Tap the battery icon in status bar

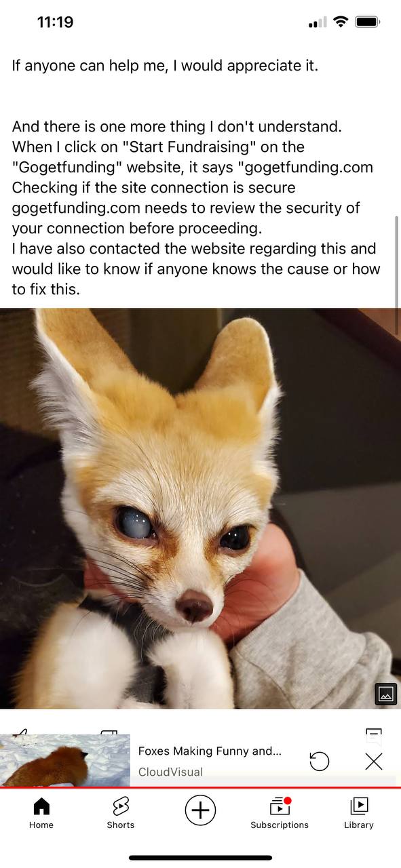tap(367, 22)
